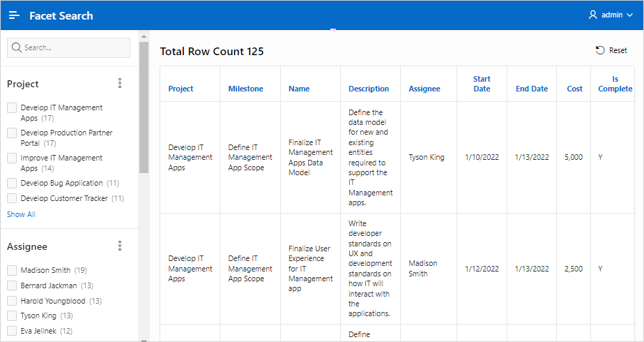644x342 pixels.
Task: Click facet panel scroll down arrow
Action: pyautogui.click(x=144, y=339)
